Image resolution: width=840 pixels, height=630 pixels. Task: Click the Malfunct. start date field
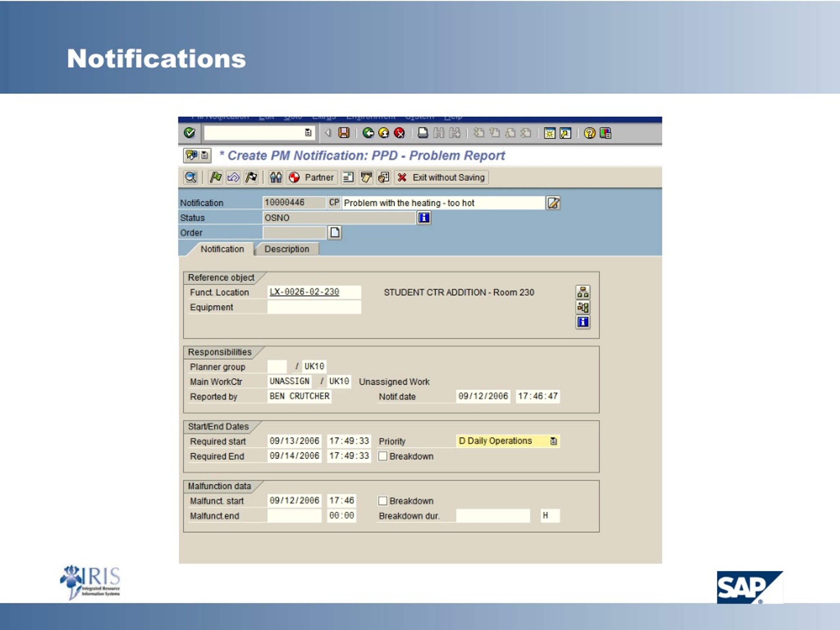(294, 500)
